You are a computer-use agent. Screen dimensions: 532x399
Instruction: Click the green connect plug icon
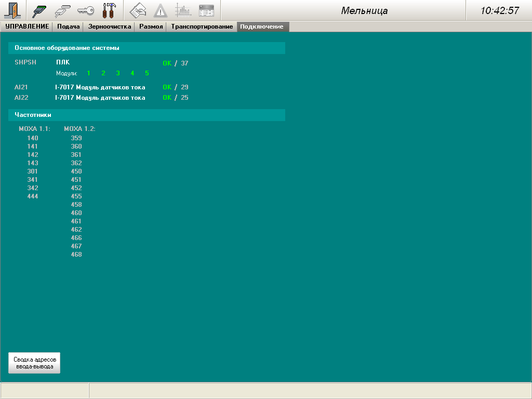(x=39, y=10)
